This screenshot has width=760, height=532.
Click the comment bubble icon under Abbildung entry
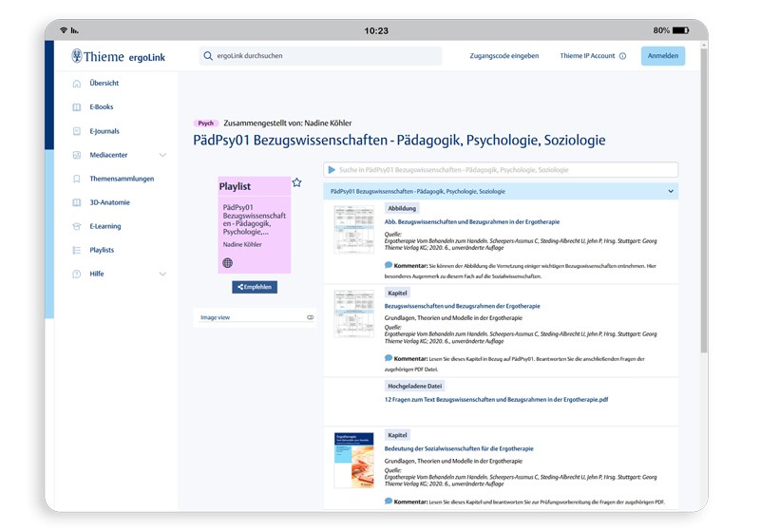tap(389, 265)
